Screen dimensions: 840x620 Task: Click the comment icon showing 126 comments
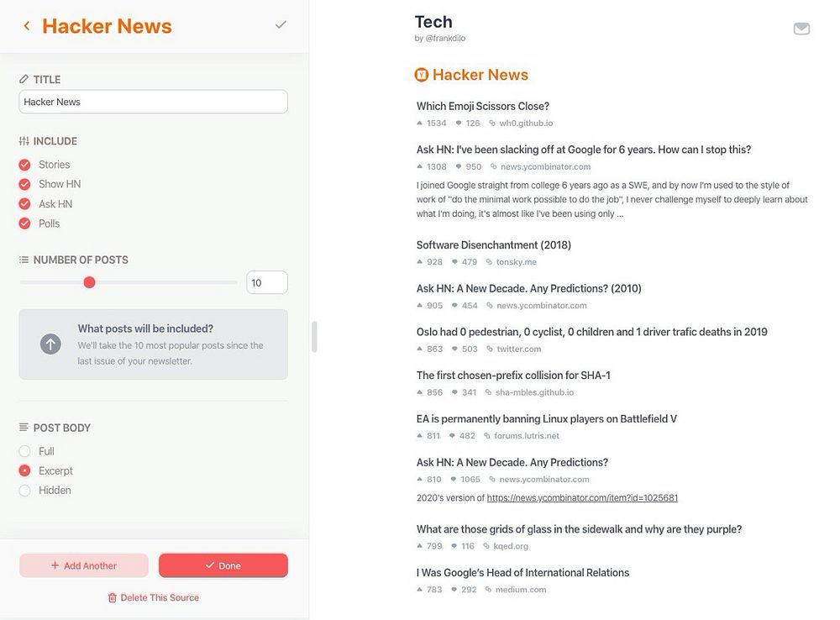click(x=459, y=123)
